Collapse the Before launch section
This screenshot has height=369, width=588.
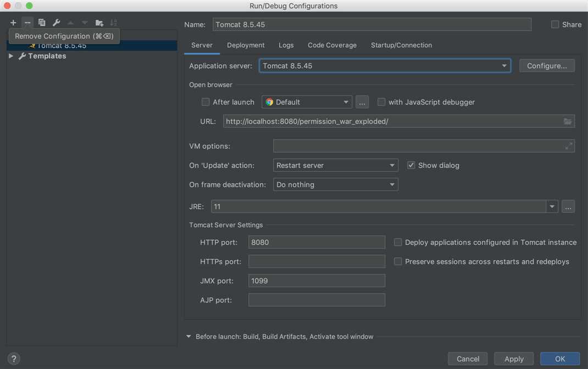188,337
